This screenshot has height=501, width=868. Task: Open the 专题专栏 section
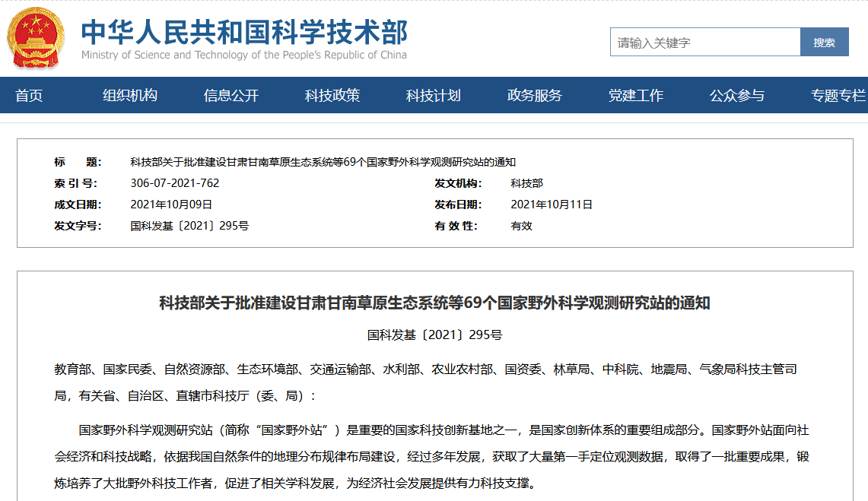pos(838,96)
